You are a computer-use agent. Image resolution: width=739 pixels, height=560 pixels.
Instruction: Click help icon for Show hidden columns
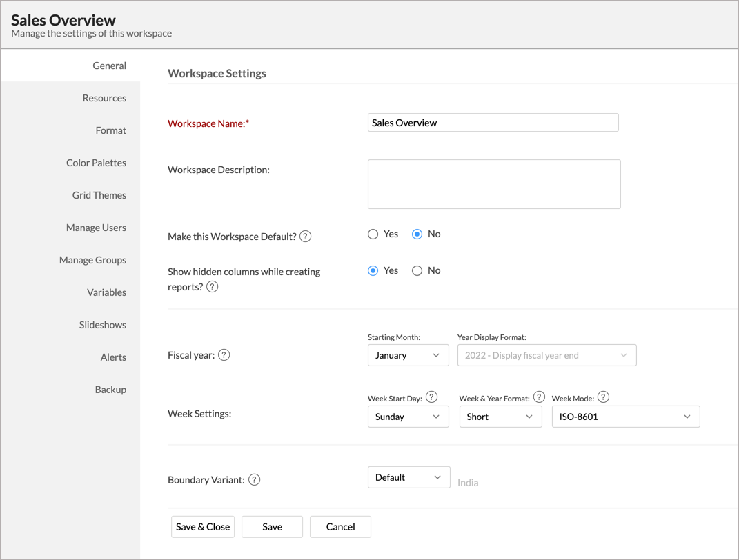pyautogui.click(x=213, y=287)
